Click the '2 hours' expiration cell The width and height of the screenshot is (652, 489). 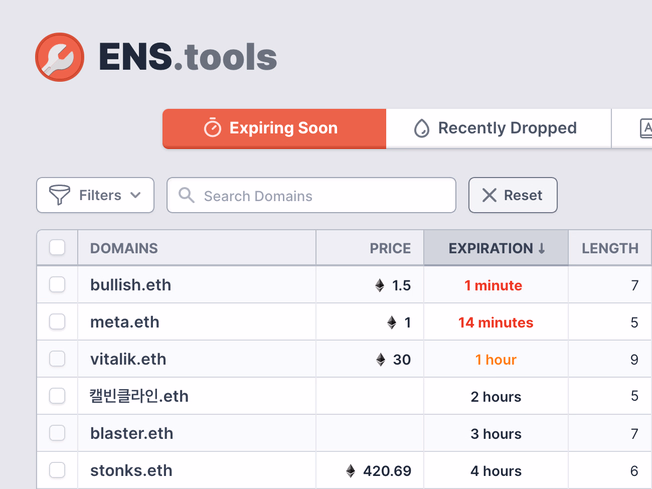pos(496,397)
